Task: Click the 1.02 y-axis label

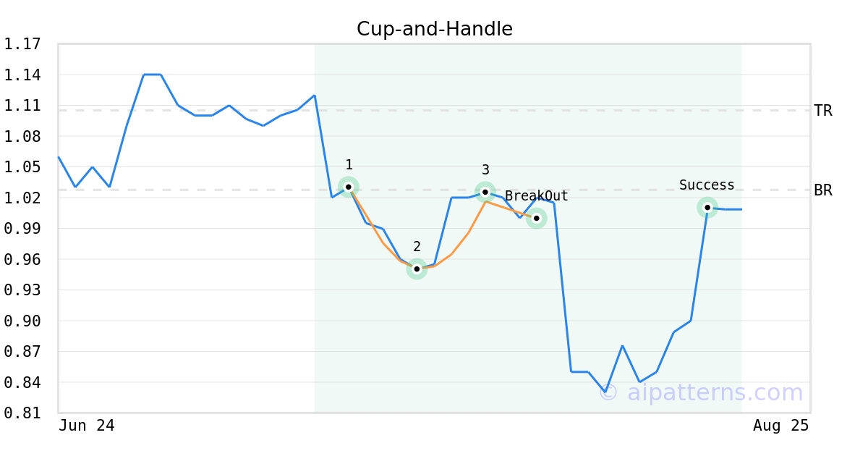Action: tap(22, 198)
